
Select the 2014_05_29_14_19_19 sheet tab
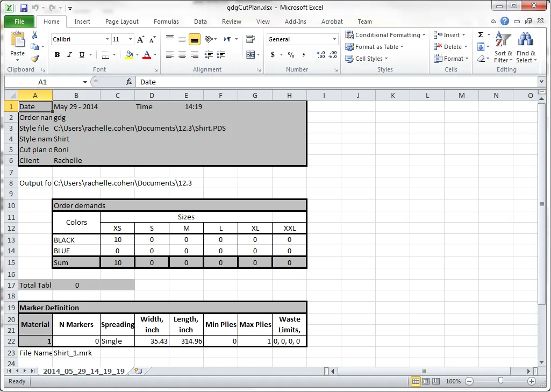[83, 371]
